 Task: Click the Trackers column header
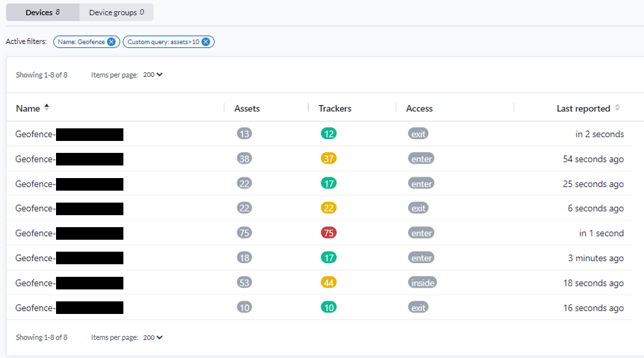coord(335,108)
